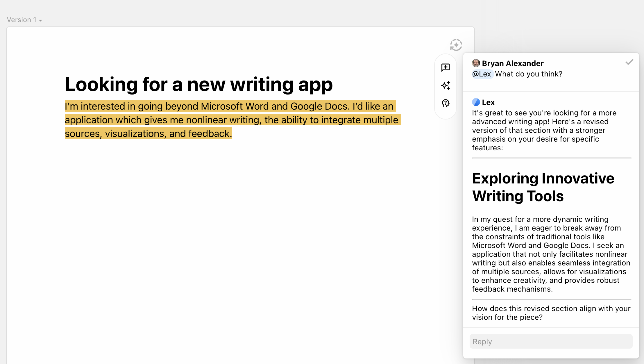Click the highlighted yellow paragraph text

click(232, 120)
